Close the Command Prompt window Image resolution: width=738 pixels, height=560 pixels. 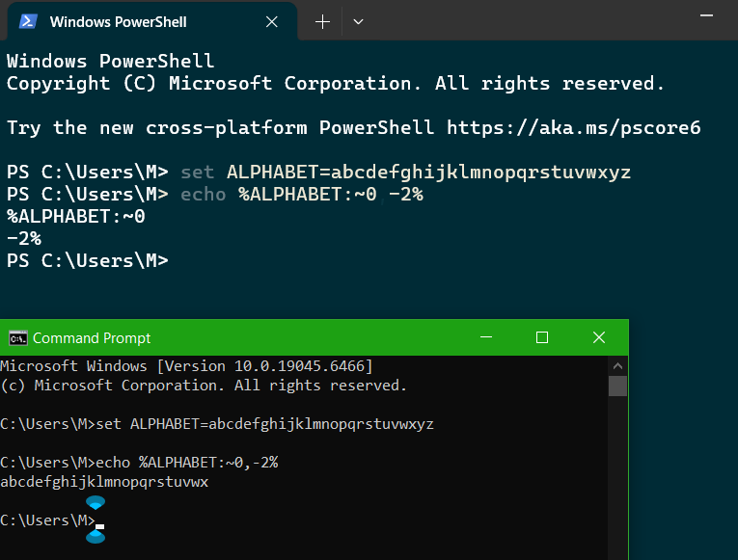tap(599, 337)
